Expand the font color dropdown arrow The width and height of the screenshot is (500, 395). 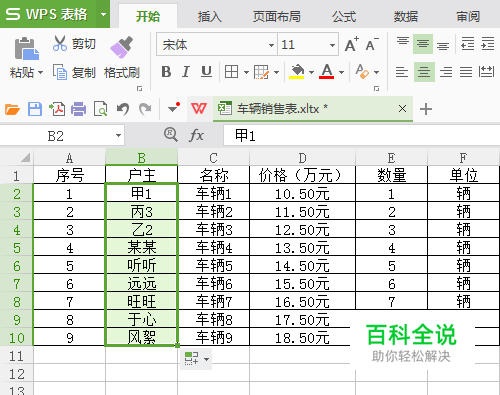[x=341, y=72]
